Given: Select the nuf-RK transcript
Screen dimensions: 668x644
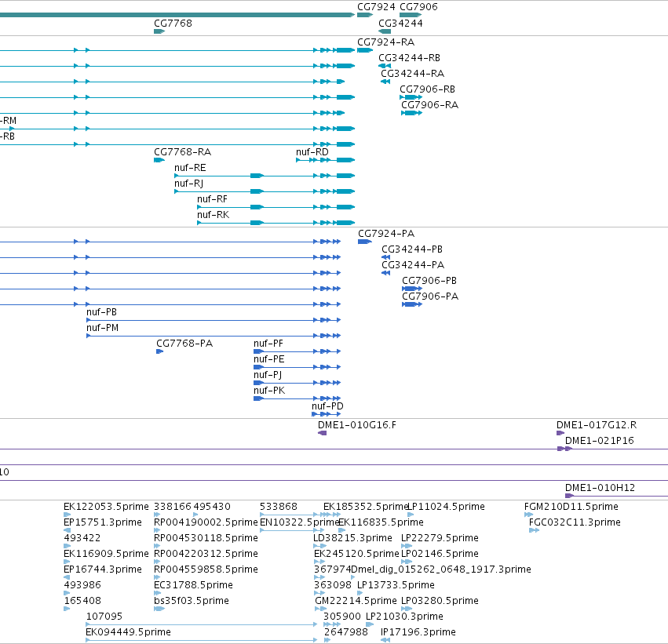Looking at the screenshot, I should [276, 223].
